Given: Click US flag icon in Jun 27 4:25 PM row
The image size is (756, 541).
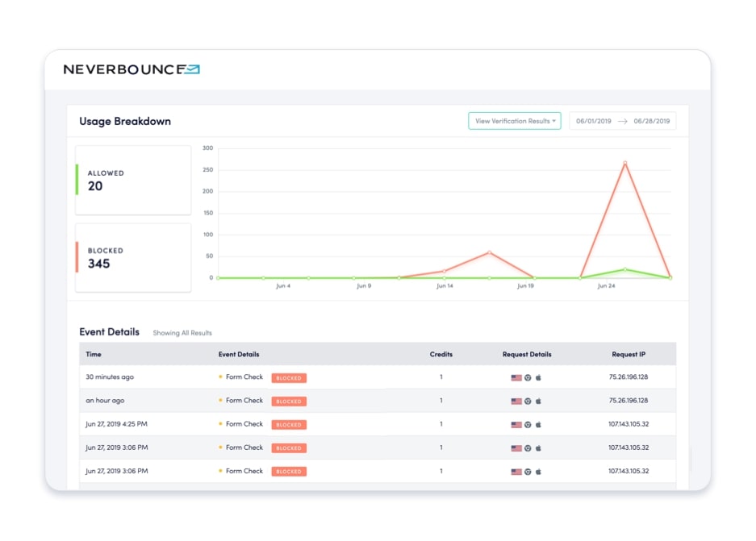Looking at the screenshot, I should coord(516,424).
